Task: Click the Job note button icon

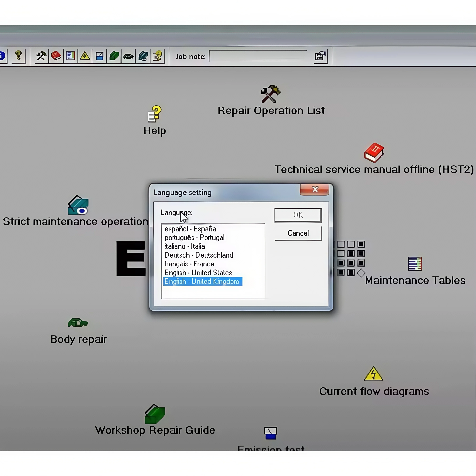Action: [320, 56]
